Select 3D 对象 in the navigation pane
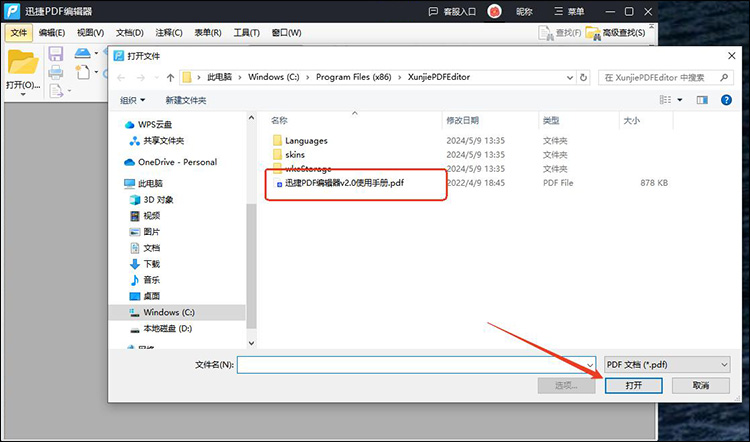The width and height of the screenshot is (750, 442). coord(158,199)
